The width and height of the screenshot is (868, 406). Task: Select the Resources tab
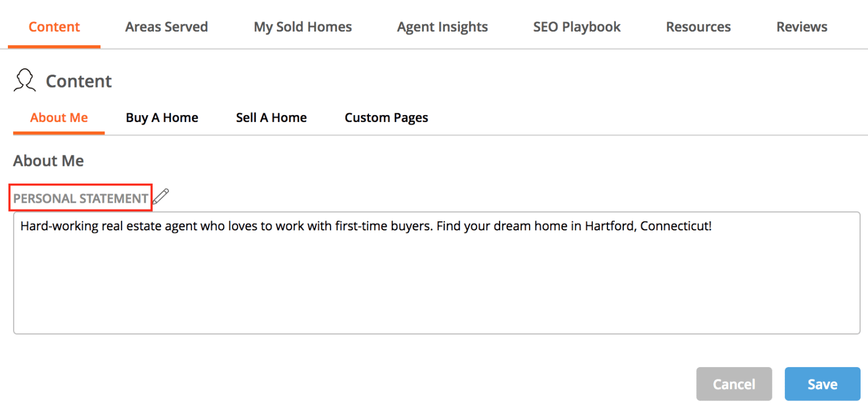coord(698,27)
